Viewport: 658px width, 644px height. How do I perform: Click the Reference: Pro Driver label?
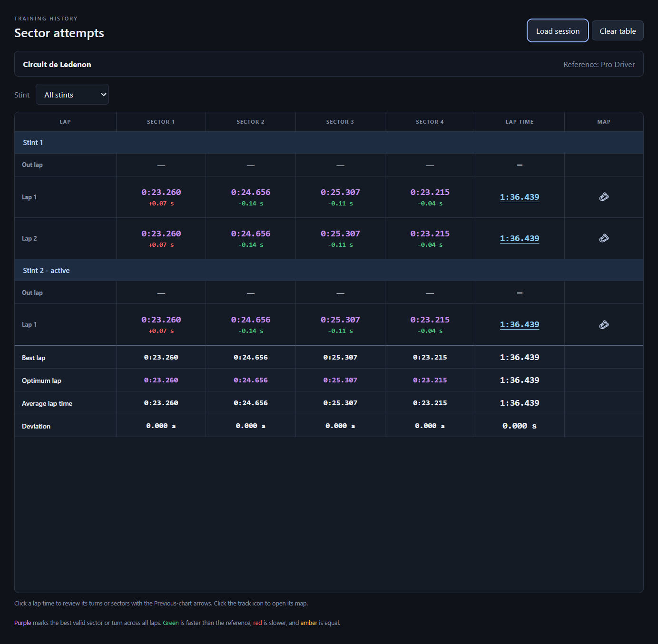point(599,64)
